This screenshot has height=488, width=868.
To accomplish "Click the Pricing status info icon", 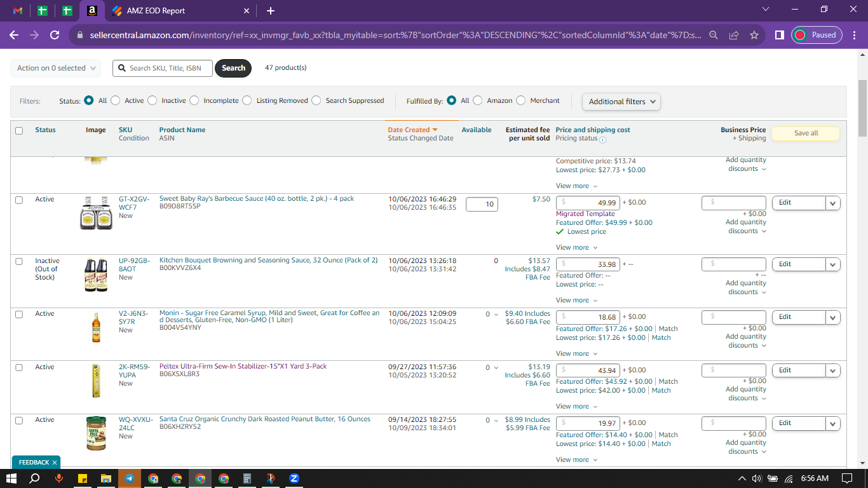I will click(602, 140).
